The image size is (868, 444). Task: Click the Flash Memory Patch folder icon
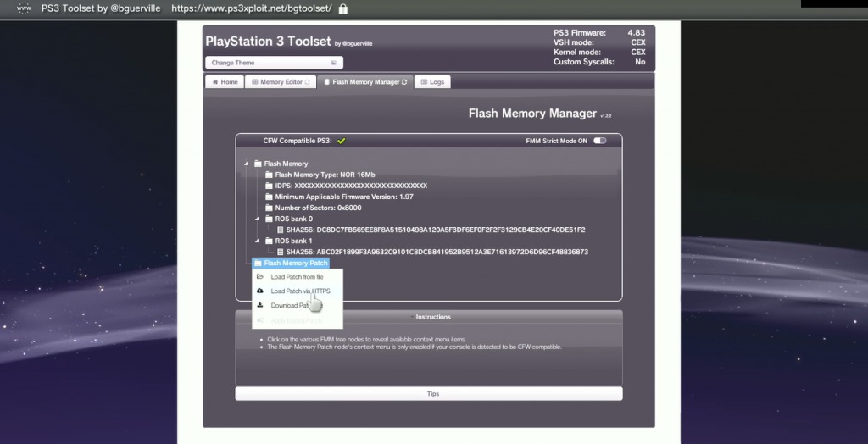(x=258, y=263)
